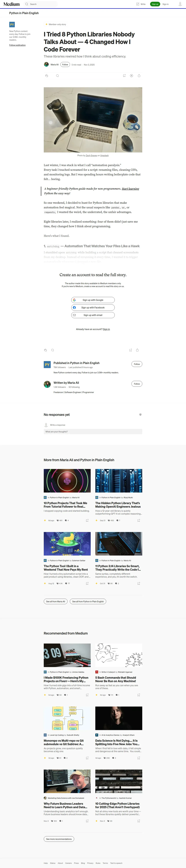Viewport: 186px width, 868px height.
Task: Click Follow publication link in sidebar
Action: click(18, 45)
